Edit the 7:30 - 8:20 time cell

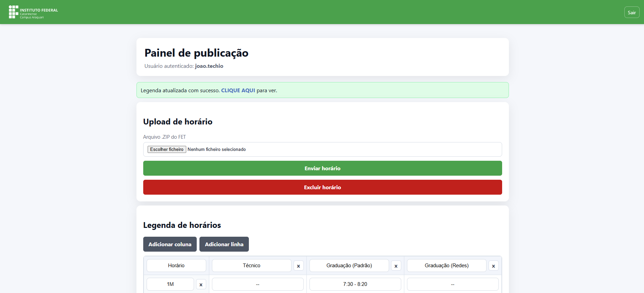(355, 284)
